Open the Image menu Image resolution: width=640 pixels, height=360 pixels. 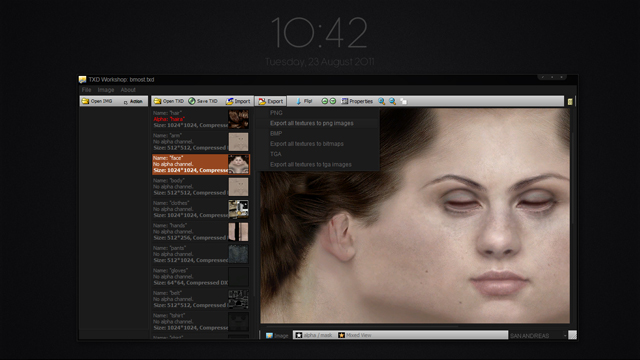[106, 90]
